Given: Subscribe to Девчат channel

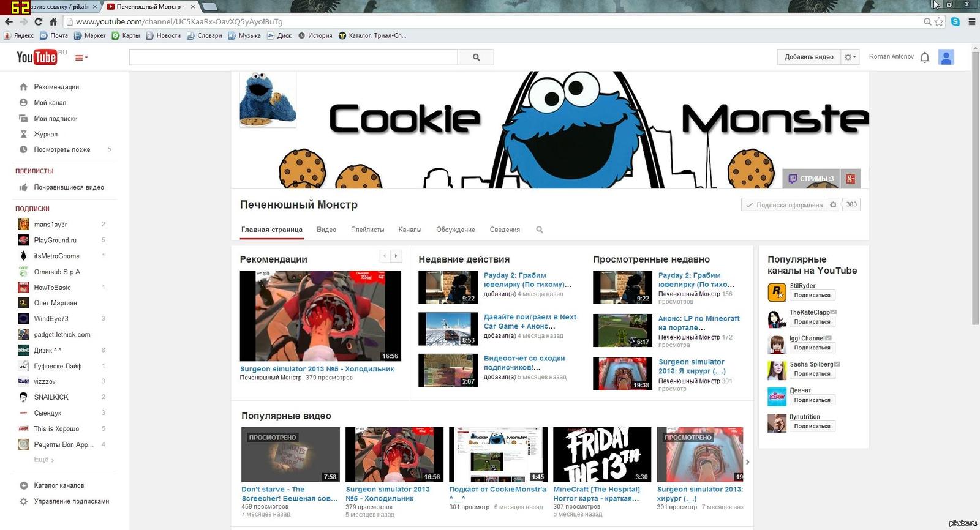Looking at the screenshot, I should click(812, 400).
